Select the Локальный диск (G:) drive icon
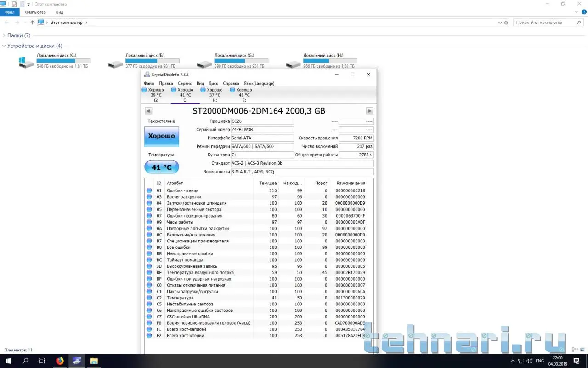The image size is (588, 368). pyautogui.click(x=204, y=64)
